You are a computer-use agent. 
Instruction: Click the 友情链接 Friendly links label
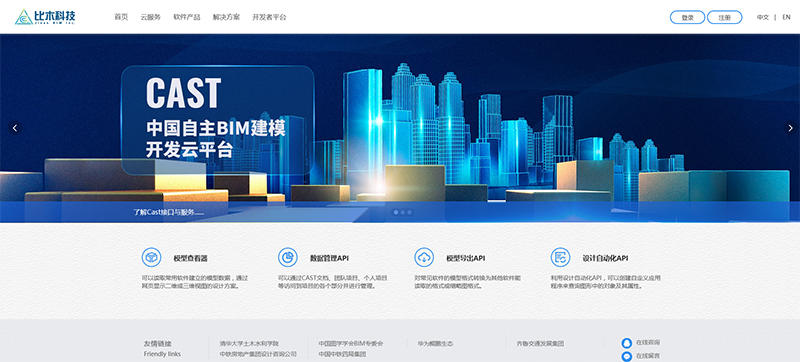162,349
